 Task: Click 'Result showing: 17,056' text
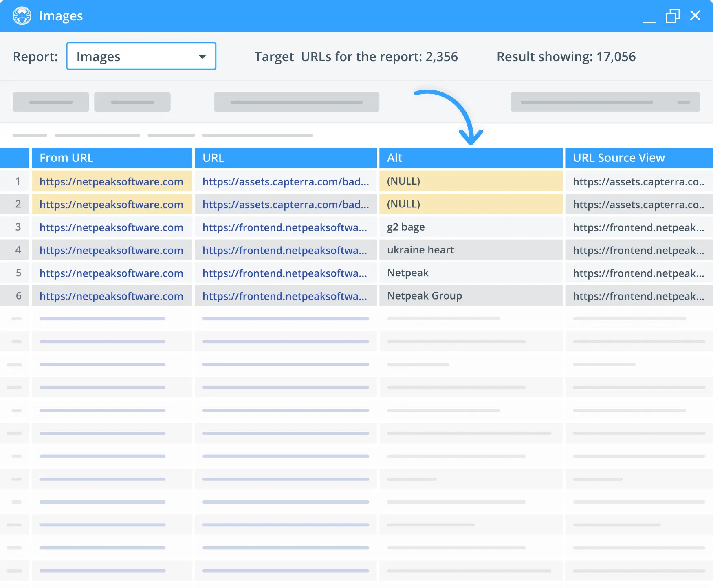click(x=566, y=57)
